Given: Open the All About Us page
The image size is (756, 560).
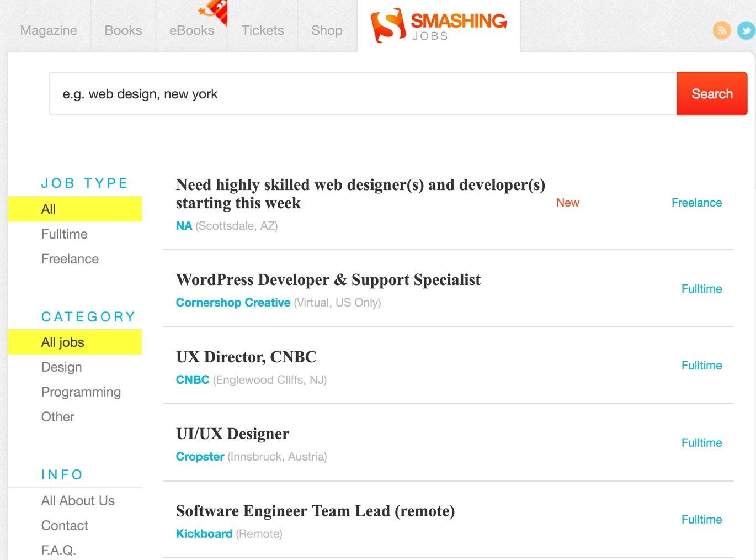Looking at the screenshot, I should pos(78,501).
